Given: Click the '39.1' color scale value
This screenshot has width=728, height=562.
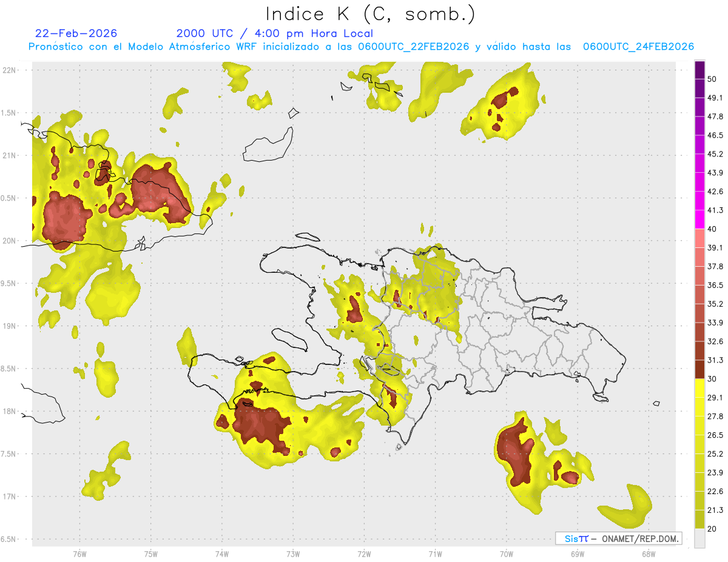Looking at the screenshot, I should point(715,248).
